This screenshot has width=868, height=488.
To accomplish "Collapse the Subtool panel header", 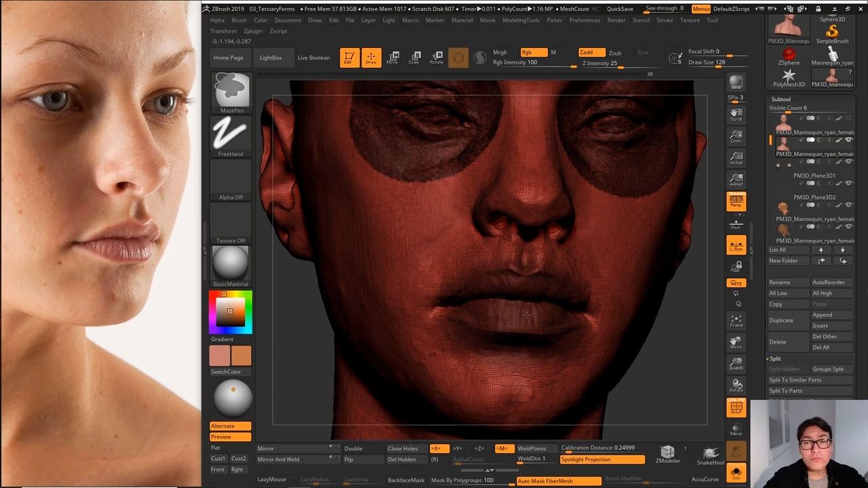I will tap(781, 99).
